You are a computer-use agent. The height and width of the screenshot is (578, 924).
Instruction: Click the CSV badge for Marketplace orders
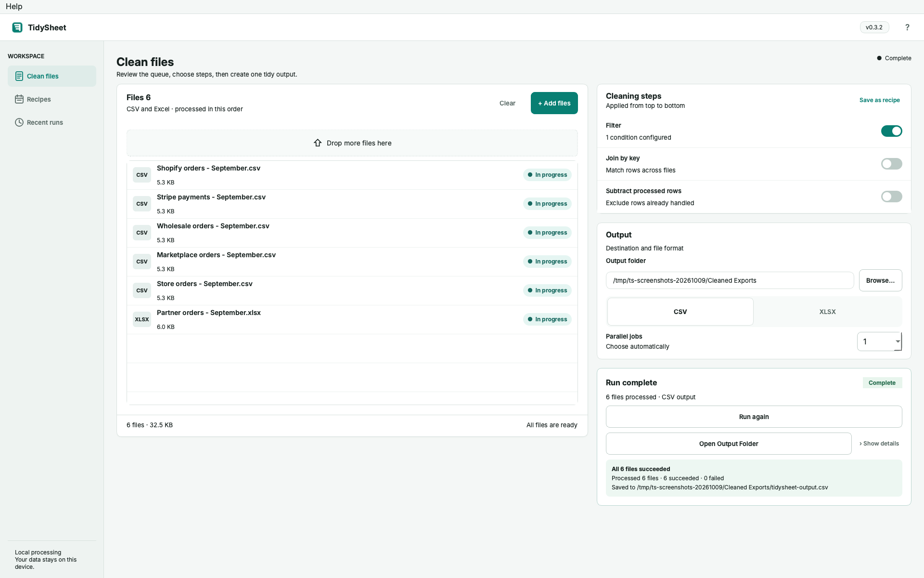coord(142,262)
